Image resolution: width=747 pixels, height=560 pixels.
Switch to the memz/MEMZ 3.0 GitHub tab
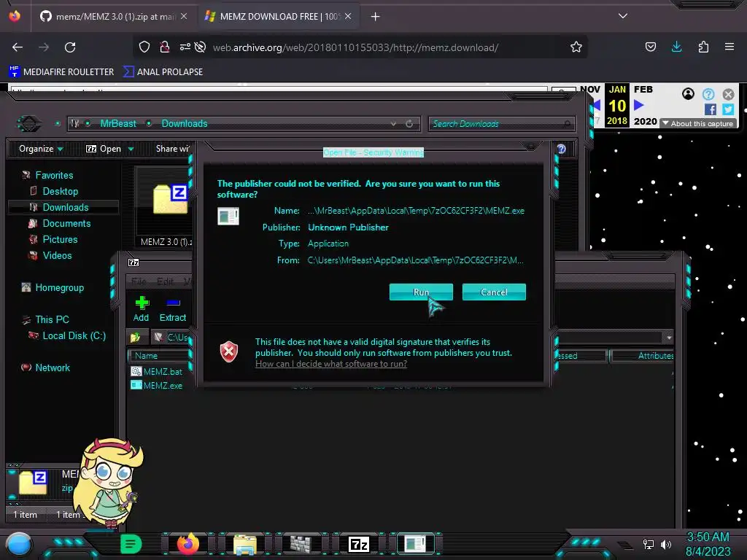point(114,17)
